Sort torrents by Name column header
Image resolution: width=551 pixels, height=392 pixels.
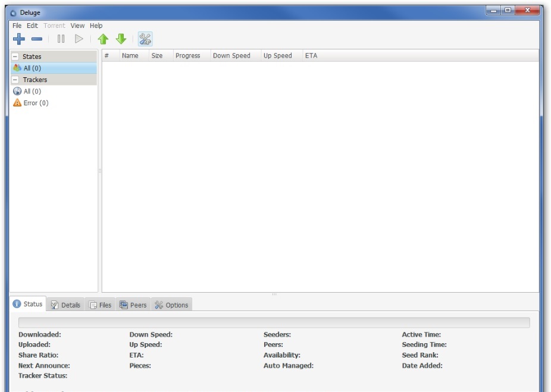tap(130, 56)
